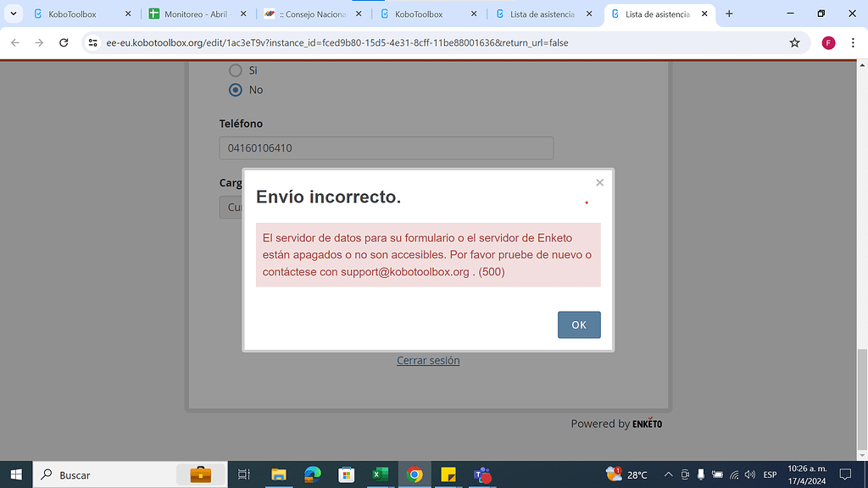Click OK on the Envío incorrecto dialog
Screen dimensions: 868x488
pos(579,324)
